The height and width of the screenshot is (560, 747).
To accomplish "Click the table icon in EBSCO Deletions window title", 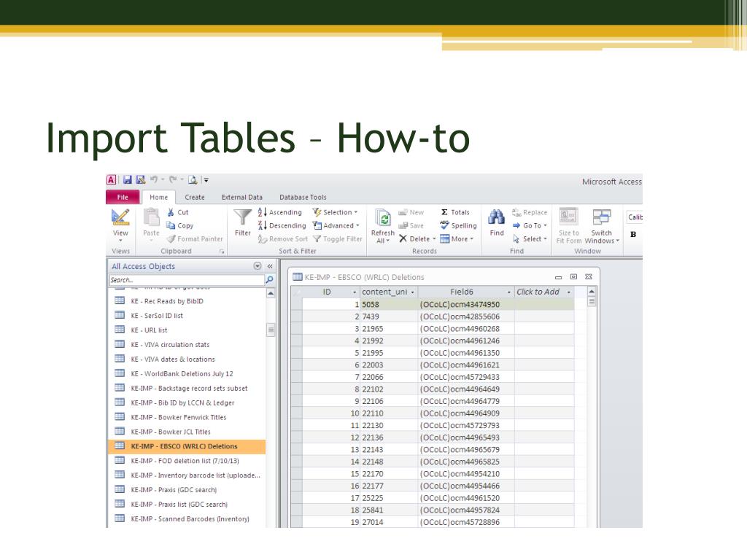I will [298, 277].
